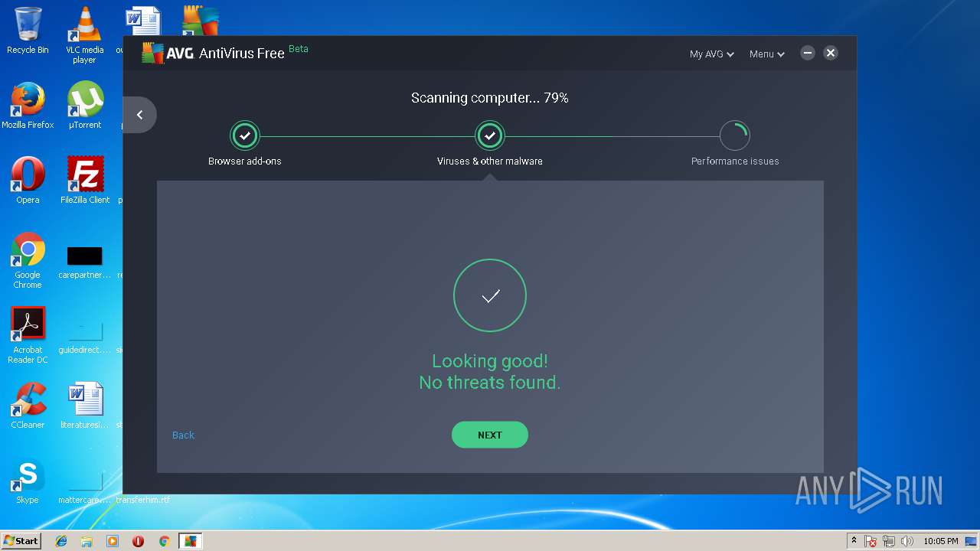
Task: Click the large green checkmark circle
Action: [x=490, y=295]
